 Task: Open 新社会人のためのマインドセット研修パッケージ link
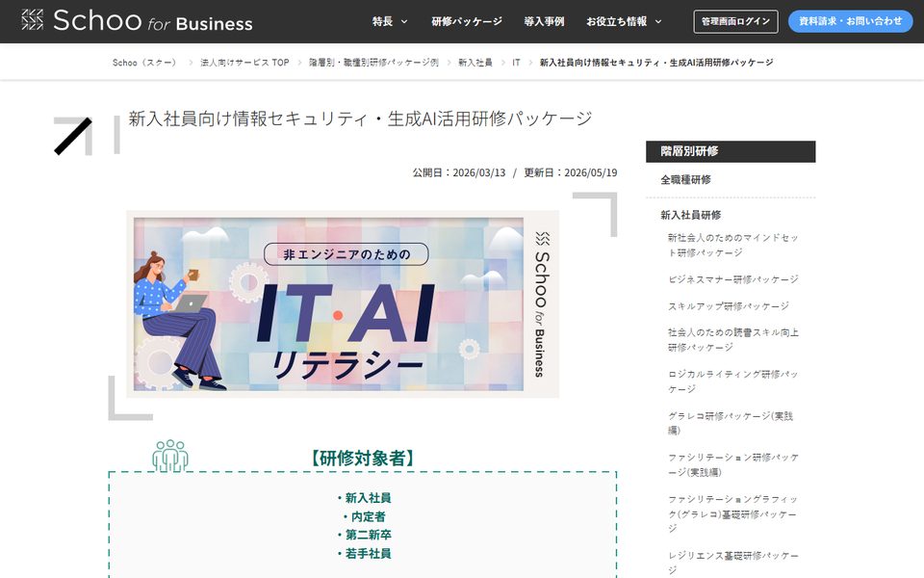(733, 245)
